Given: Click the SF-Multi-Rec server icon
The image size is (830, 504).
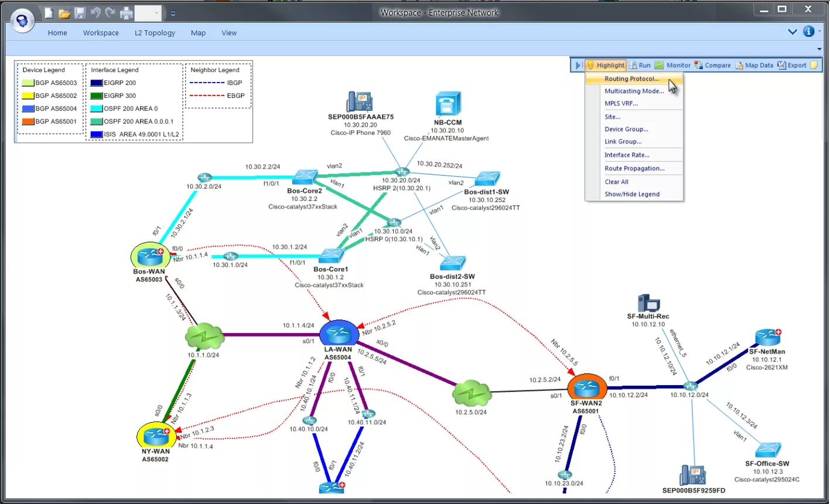Looking at the screenshot, I should click(649, 303).
